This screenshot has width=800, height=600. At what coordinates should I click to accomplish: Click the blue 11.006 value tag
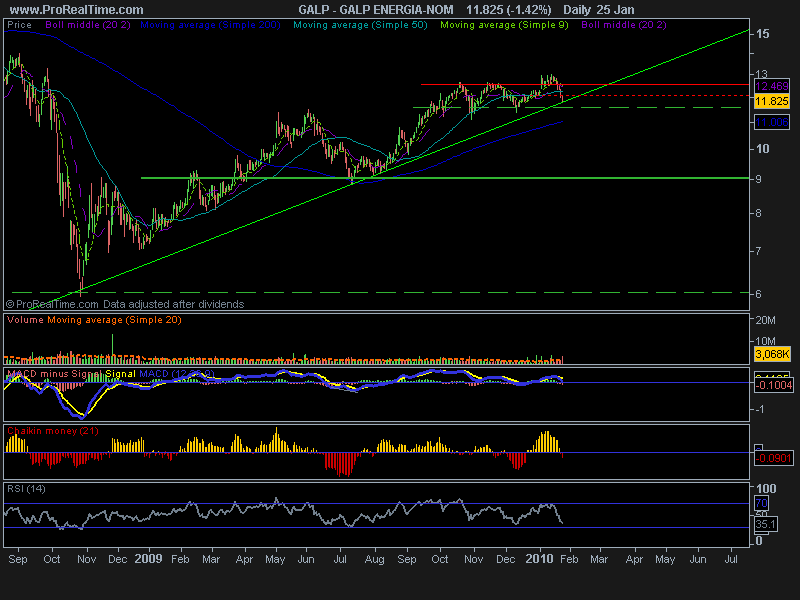[x=772, y=122]
